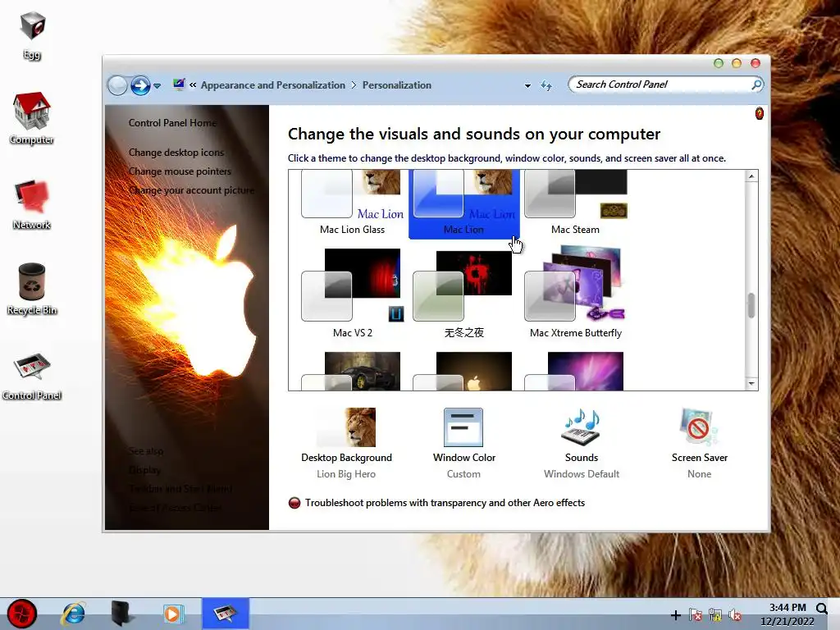Apply the Mac Xtreme Butterfly theme
840x630 pixels.
click(x=575, y=293)
